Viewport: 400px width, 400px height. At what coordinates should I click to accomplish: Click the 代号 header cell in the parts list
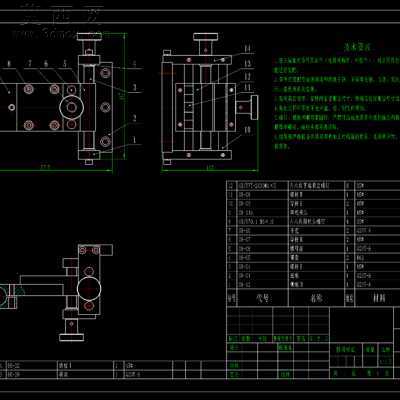[263, 298]
